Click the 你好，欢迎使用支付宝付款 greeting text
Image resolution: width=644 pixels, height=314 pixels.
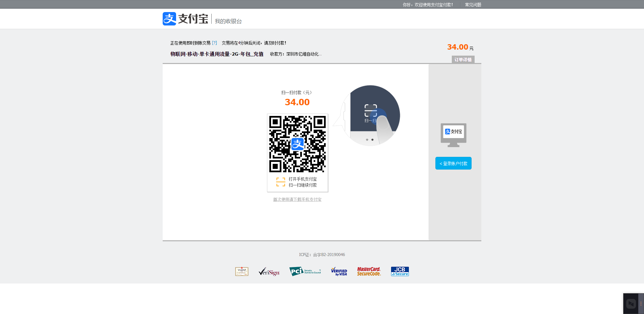(428, 5)
